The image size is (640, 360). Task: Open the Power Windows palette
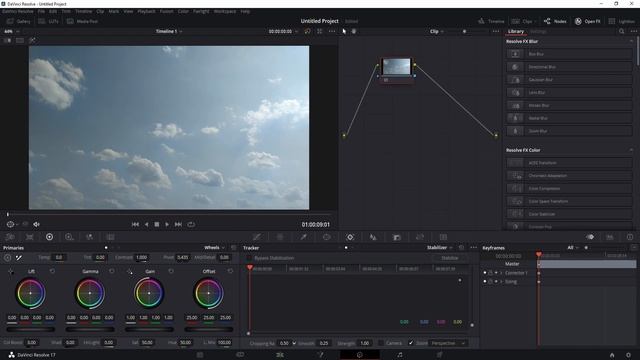(327, 237)
